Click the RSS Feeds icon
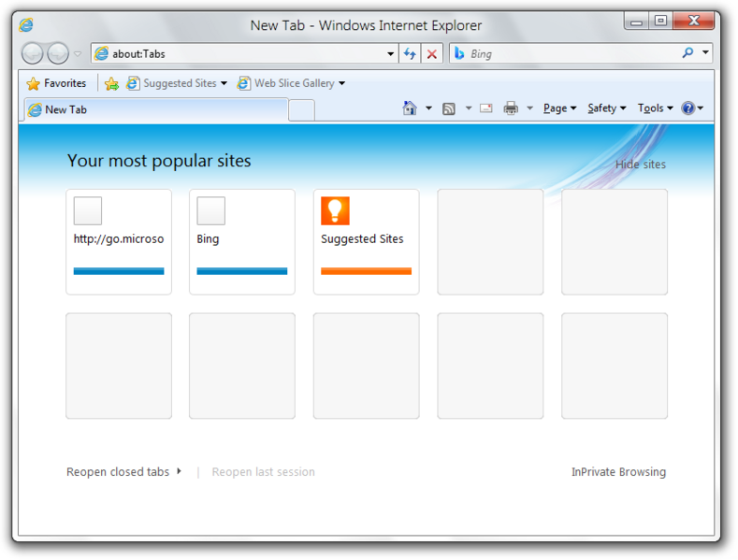Viewport: 738px width, 560px height. [449, 108]
